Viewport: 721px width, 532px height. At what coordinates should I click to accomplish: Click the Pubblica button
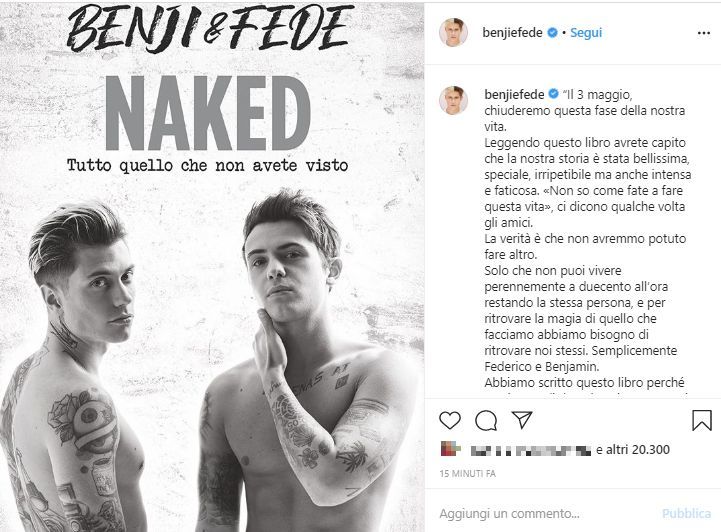tap(687, 513)
